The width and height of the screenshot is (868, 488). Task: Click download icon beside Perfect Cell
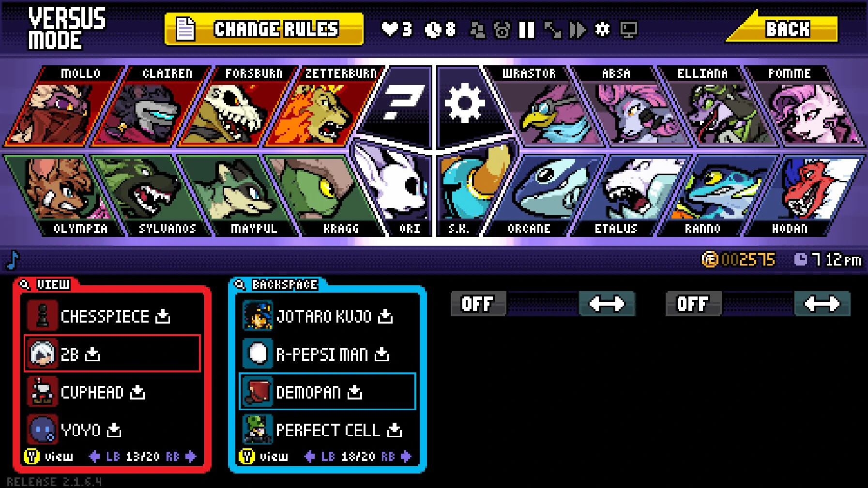(395, 429)
